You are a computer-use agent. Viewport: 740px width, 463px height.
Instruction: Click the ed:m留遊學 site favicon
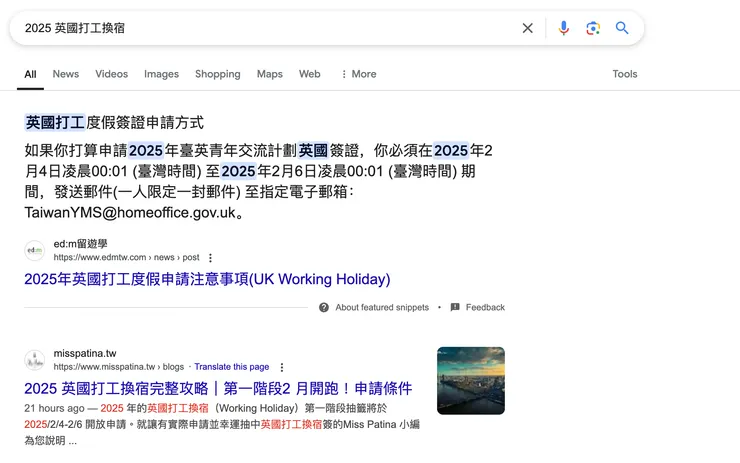(34, 250)
